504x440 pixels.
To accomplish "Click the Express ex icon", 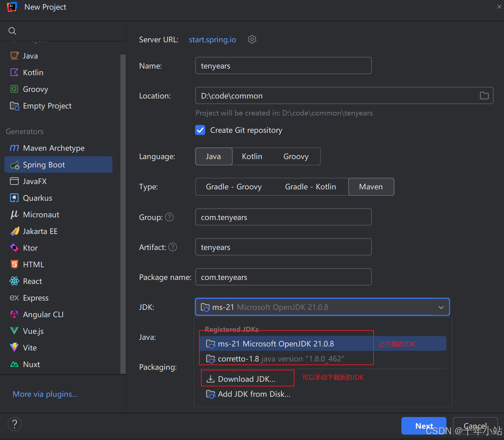I will click(14, 298).
